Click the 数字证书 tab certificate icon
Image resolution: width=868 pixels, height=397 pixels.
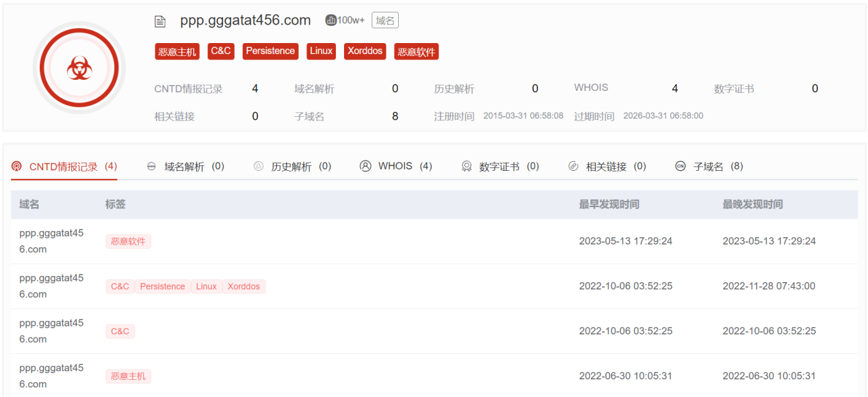[x=466, y=166]
